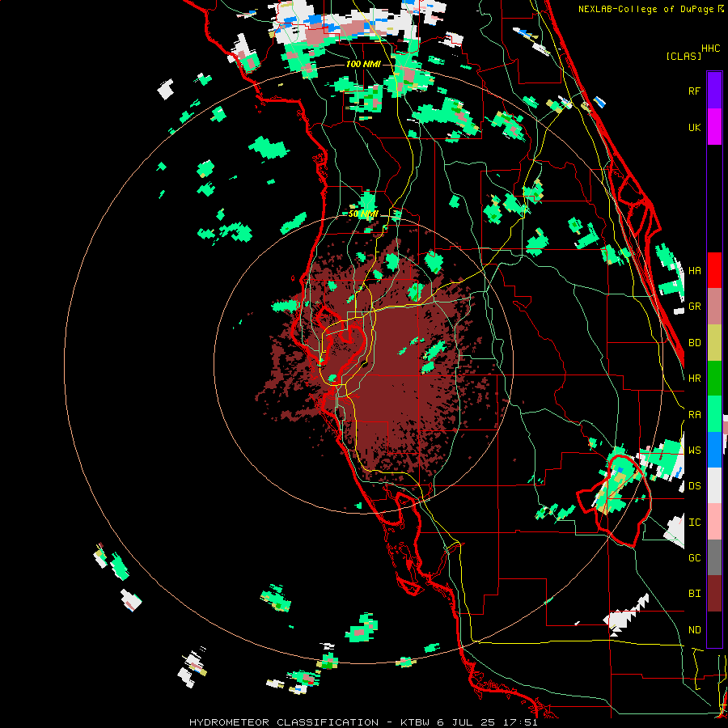
Task: Pick the dark green HR legend swatch
Action: [714, 378]
